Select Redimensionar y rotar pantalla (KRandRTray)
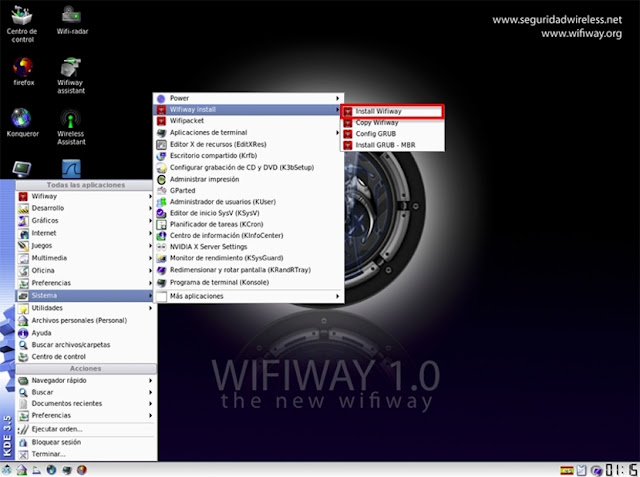 [249, 270]
